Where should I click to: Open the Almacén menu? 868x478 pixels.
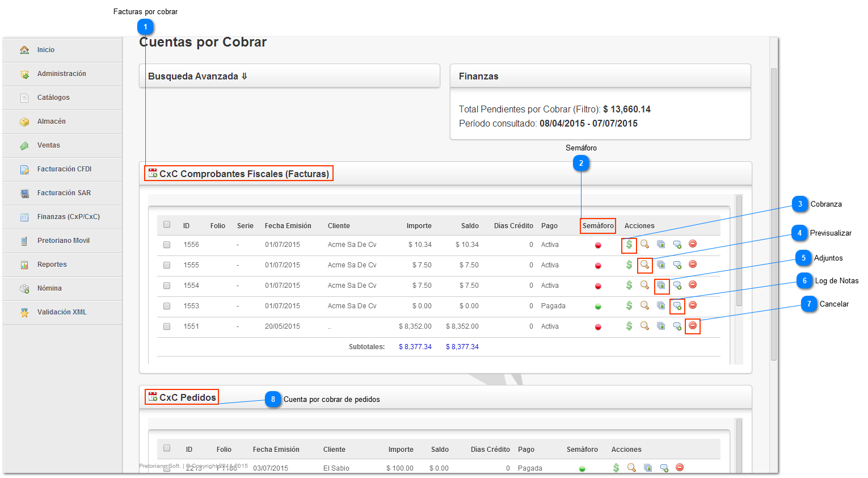[x=62, y=121]
